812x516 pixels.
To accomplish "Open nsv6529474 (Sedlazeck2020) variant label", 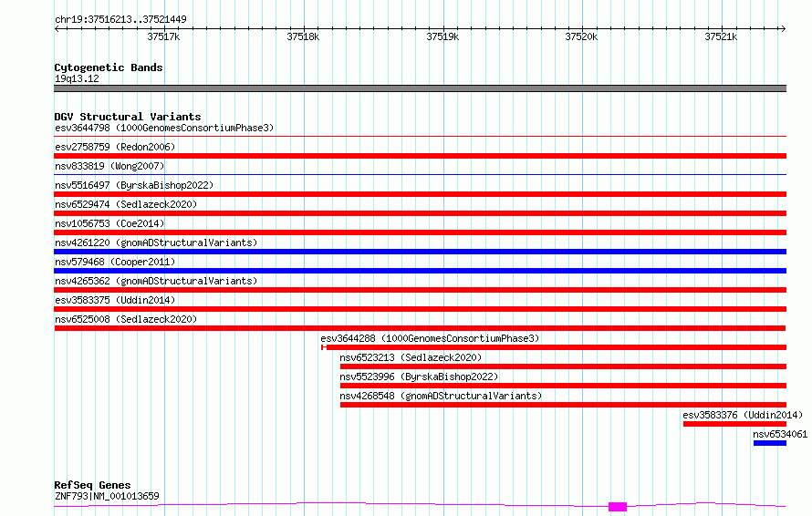I will pos(126,204).
